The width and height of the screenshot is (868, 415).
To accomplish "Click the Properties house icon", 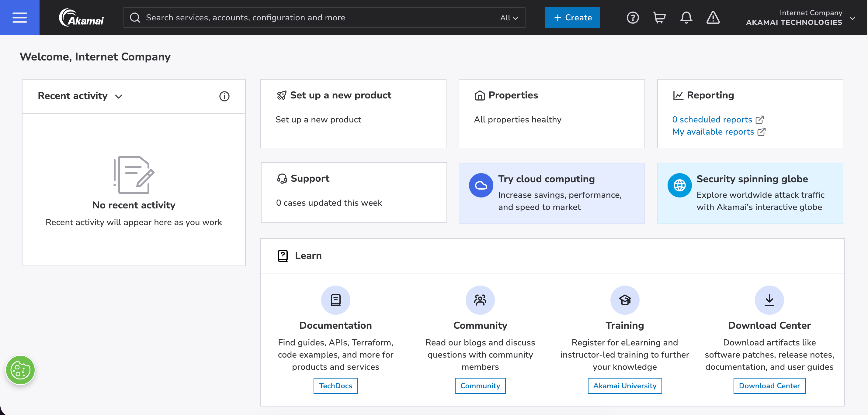I will pyautogui.click(x=480, y=96).
